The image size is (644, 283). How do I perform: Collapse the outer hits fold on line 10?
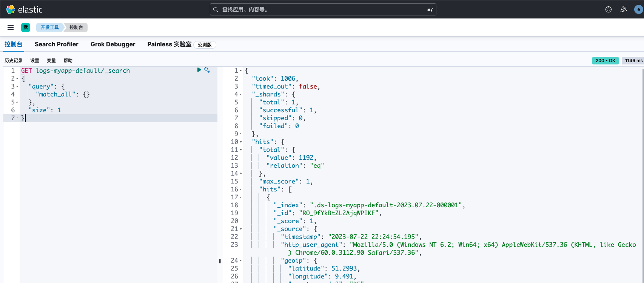(240, 142)
